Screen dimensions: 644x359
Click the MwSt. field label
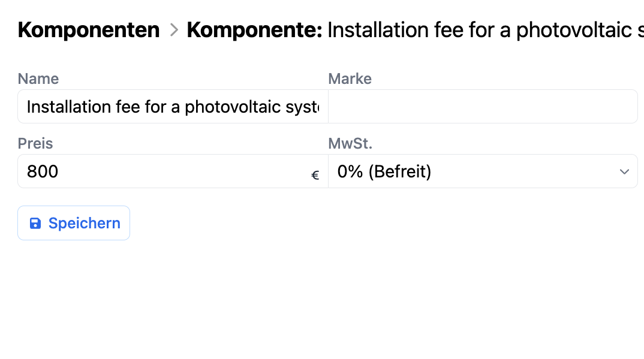click(350, 143)
